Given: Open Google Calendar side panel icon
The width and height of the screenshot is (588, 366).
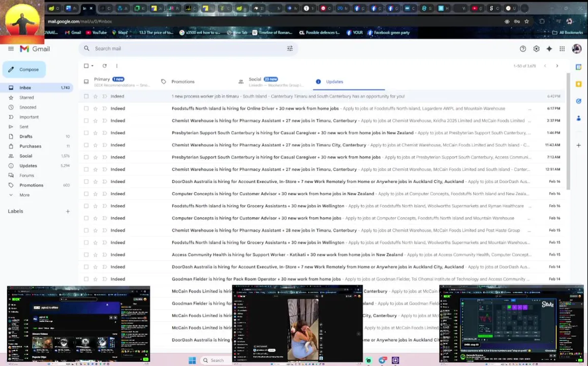Looking at the screenshot, I should pos(579,67).
